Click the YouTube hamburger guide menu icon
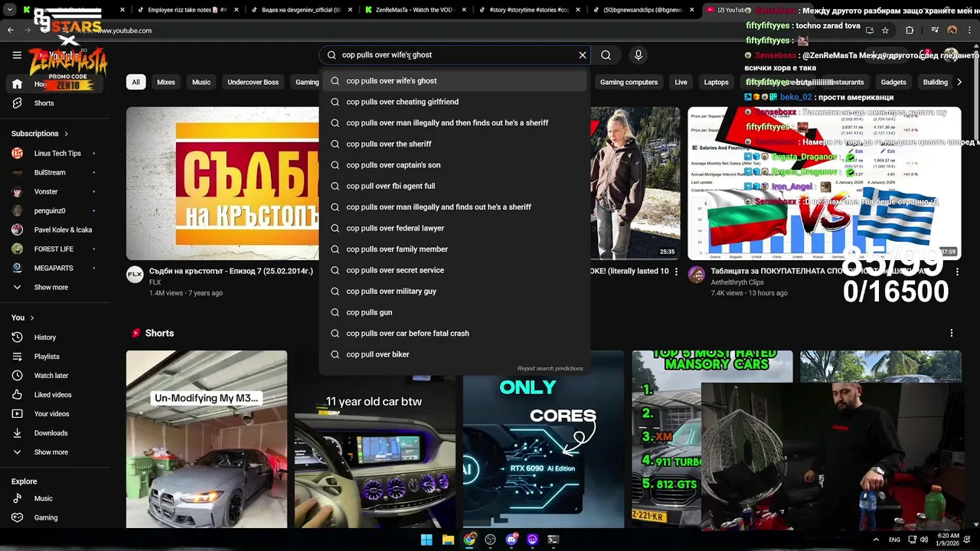 tap(17, 55)
